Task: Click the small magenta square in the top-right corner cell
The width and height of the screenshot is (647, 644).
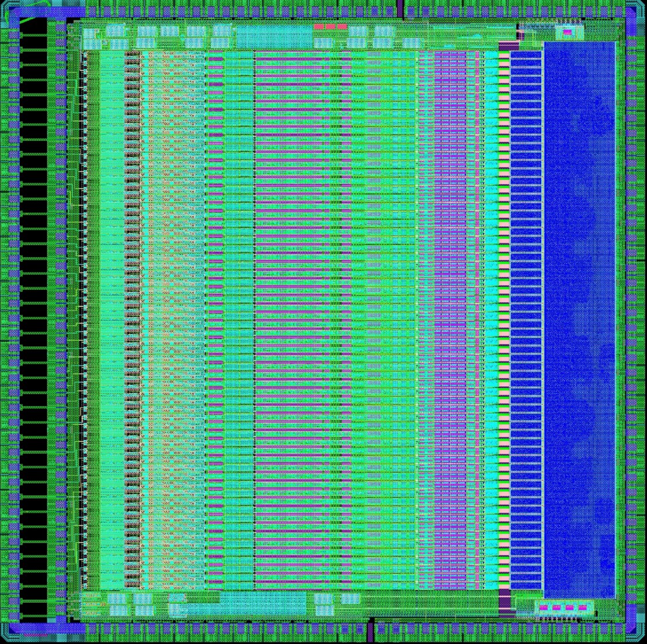Action: click(568, 32)
